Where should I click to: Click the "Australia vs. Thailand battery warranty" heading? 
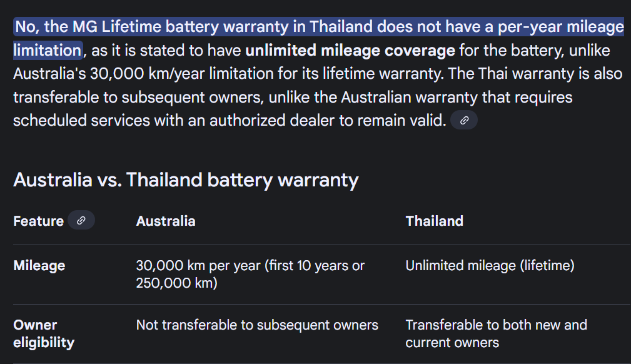[186, 180]
